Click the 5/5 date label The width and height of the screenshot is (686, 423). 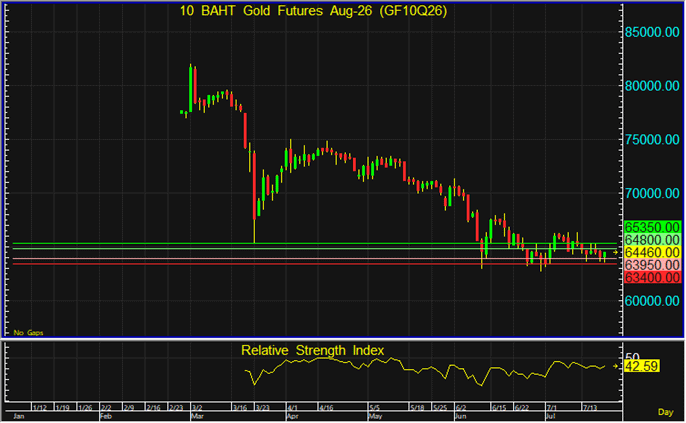[x=374, y=408]
